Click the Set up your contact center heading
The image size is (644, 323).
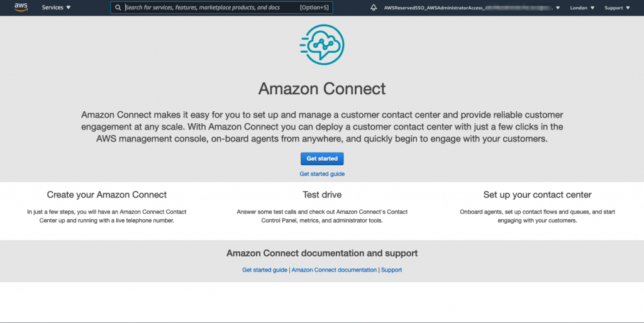click(537, 195)
